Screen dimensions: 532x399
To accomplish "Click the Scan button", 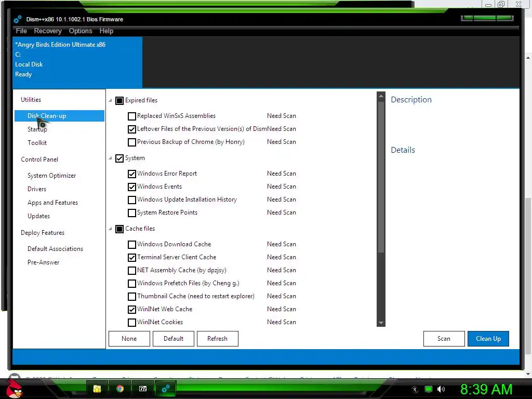I will 444,339.
